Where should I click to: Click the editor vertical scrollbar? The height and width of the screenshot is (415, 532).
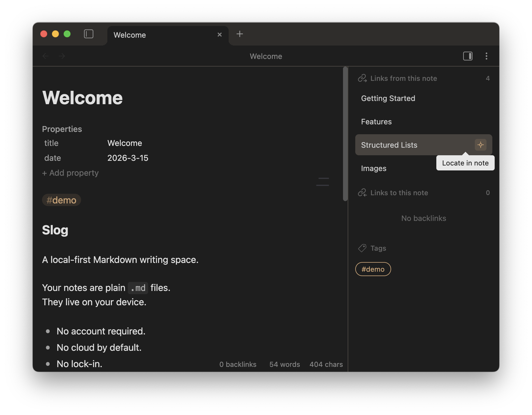pos(345,134)
